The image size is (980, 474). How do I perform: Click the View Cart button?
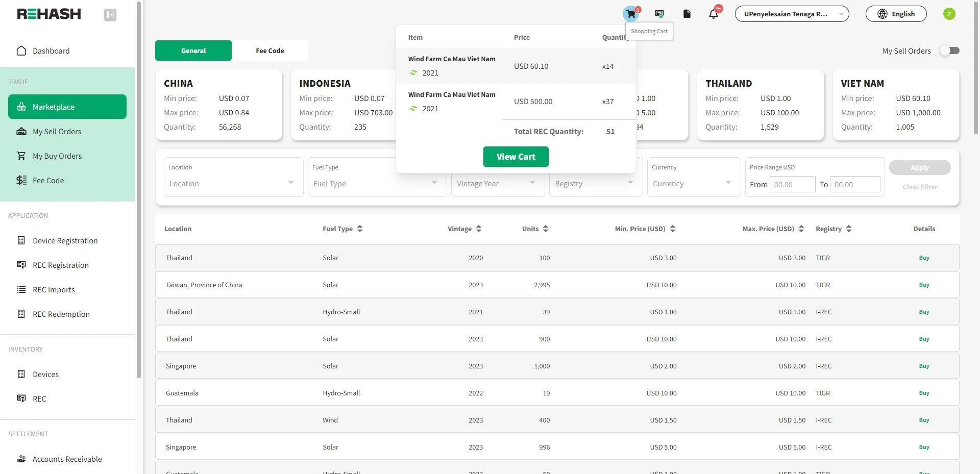tap(516, 157)
